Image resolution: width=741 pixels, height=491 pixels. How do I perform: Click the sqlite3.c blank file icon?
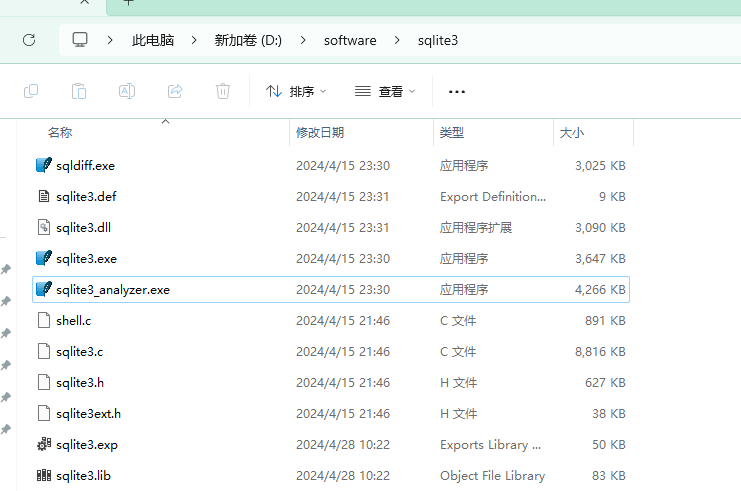coord(43,352)
